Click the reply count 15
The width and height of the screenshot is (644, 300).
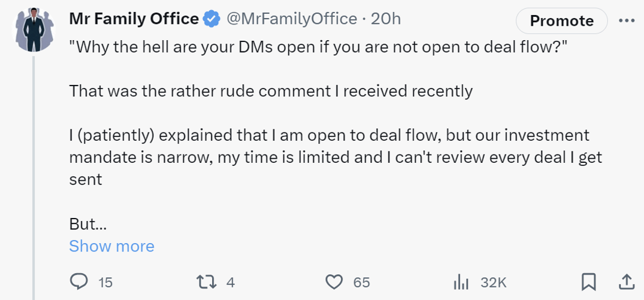105,283
